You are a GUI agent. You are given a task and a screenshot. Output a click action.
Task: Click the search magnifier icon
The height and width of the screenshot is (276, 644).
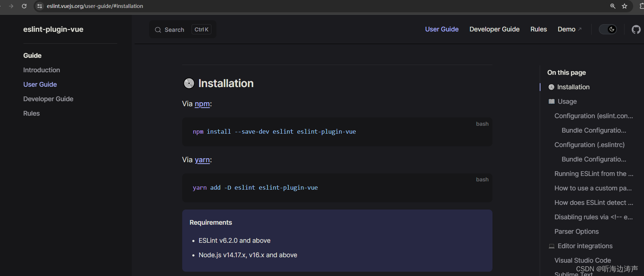pyautogui.click(x=158, y=30)
